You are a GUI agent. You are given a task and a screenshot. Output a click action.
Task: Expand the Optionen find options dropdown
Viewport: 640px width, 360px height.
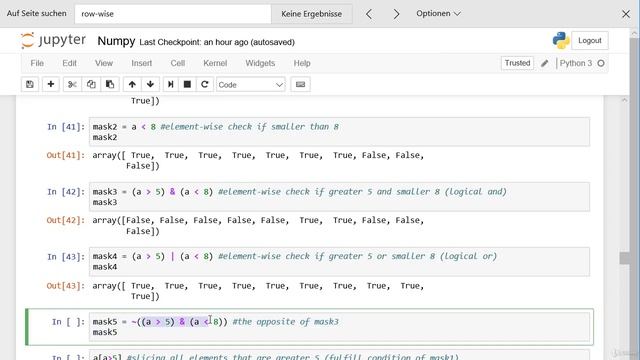[x=438, y=13]
